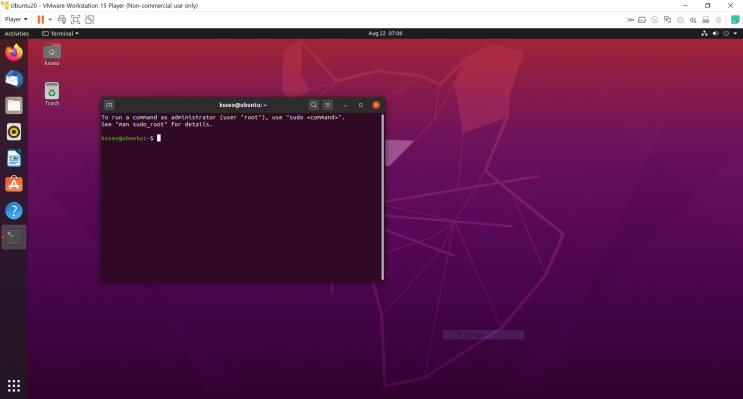Expand the power options arrow beside pause
Screen dimensions: 743x399
pyautogui.click(x=50, y=19)
